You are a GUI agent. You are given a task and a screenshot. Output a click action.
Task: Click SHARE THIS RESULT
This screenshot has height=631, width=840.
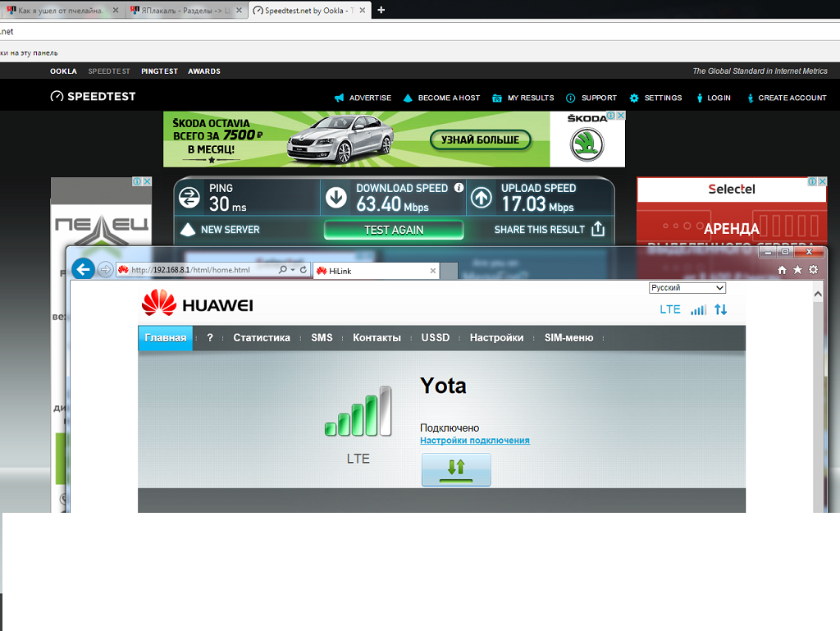pyautogui.click(x=549, y=229)
